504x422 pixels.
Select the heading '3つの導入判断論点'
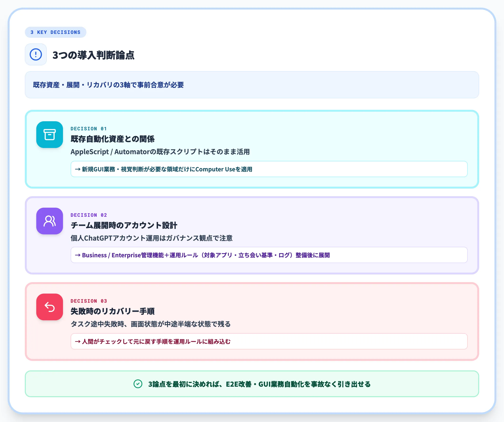pyautogui.click(x=93, y=55)
